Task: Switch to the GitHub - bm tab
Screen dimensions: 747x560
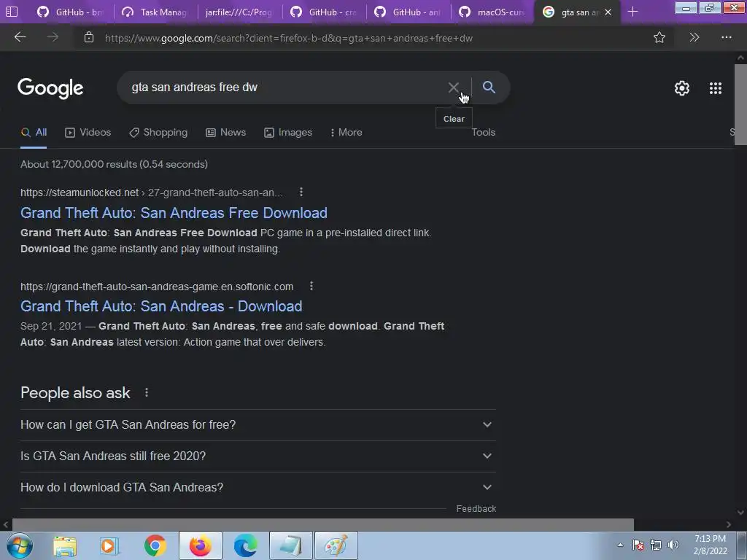Action: click(x=71, y=12)
